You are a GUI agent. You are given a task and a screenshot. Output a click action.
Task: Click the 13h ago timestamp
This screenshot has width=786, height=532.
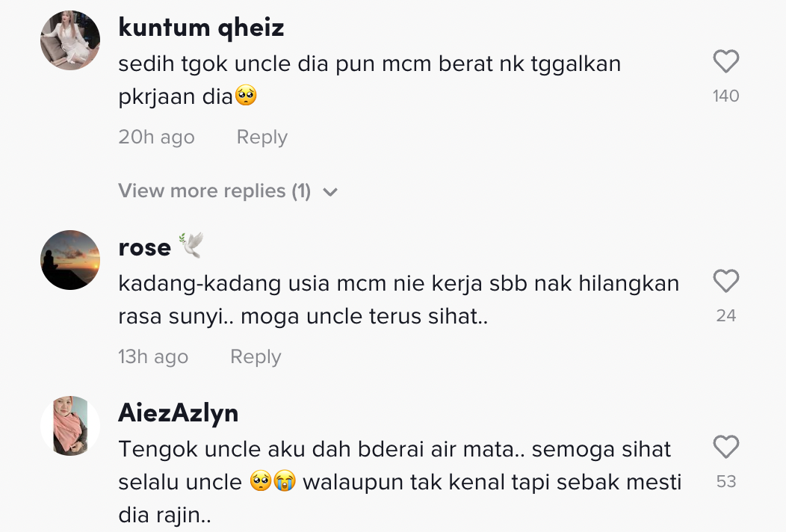click(153, 357)
